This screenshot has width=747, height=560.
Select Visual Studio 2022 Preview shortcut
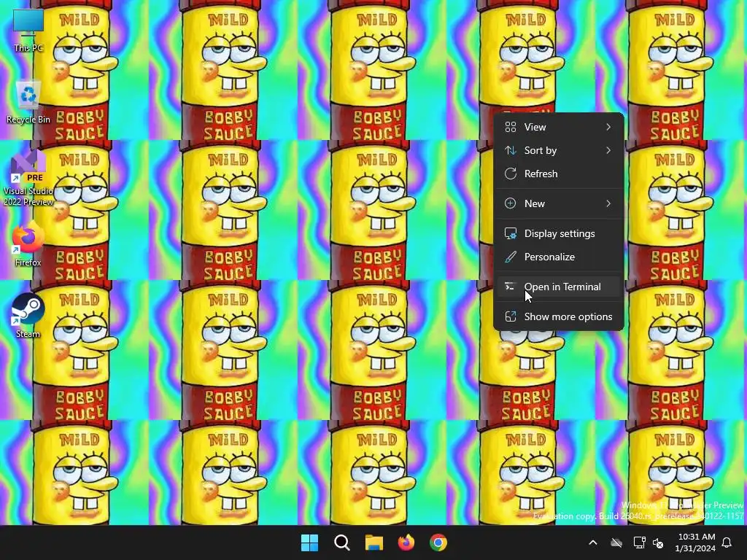click(28, 179)
